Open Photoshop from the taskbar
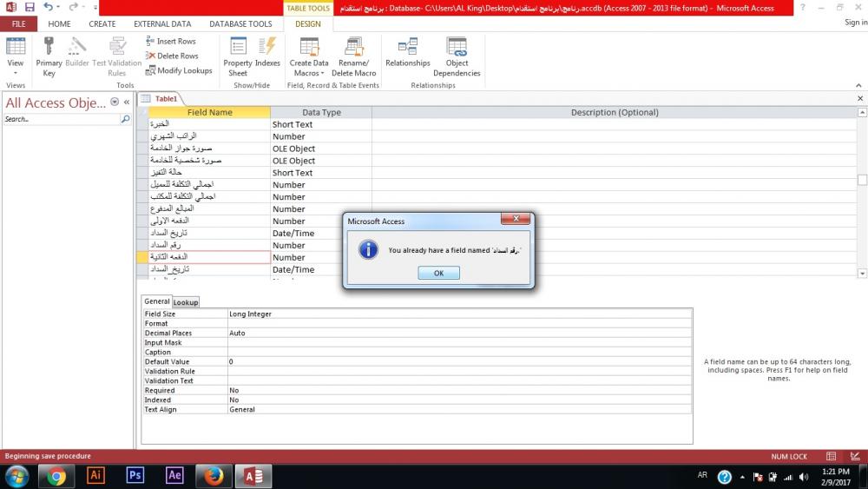 135,476
